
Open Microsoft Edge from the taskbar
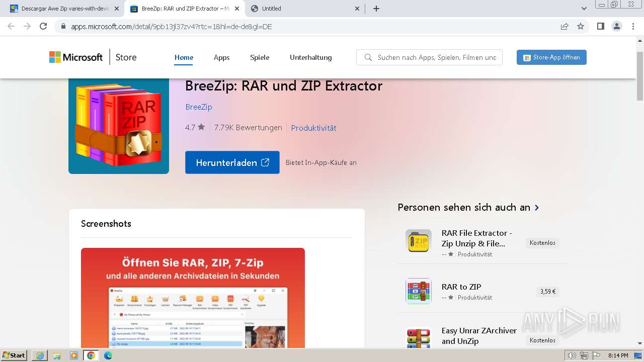(108, 355)
